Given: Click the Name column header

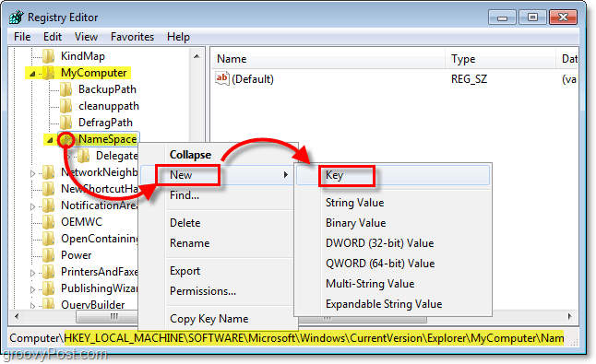Looking at the screenshot, I should click(x=328, y=59).
